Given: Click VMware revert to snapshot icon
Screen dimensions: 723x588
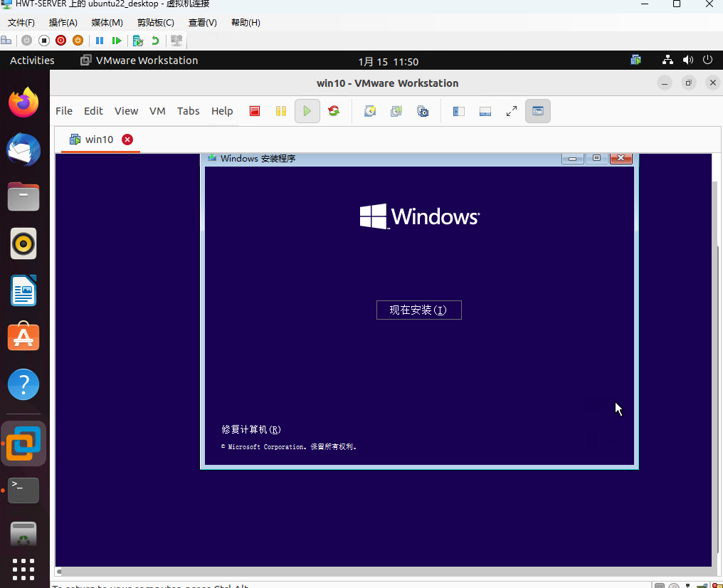Looking at the screenshot, I should coord(396,111).
